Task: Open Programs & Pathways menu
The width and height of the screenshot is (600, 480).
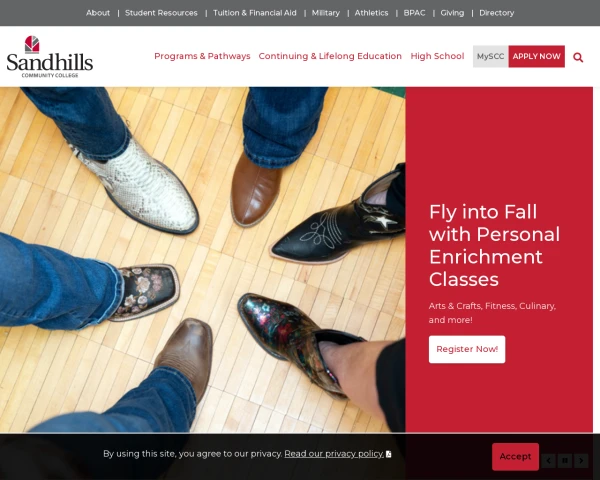Action: pyautogui.click(x=202, y=56)
